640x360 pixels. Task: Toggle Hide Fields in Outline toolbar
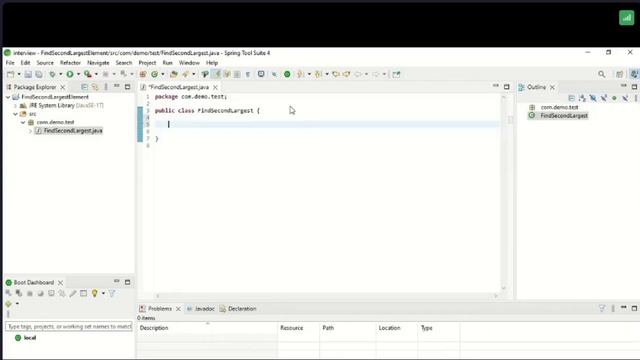click(x=593, y=98)
